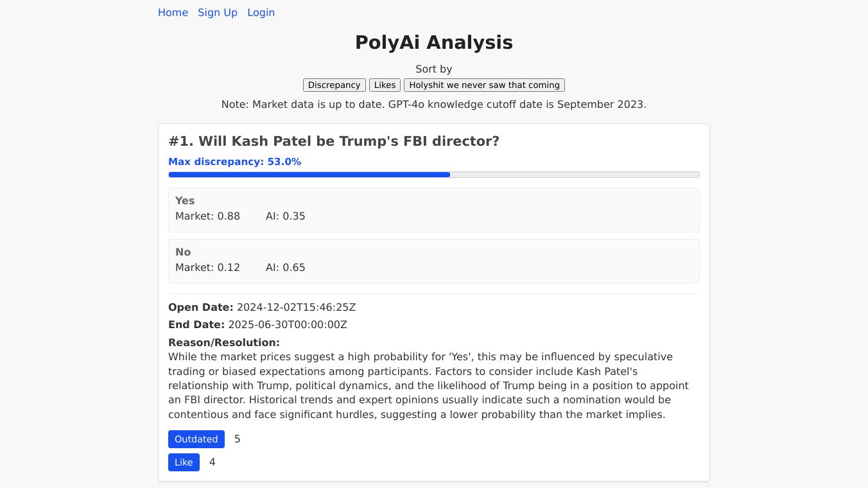The height and width of the screenshot is (488, 868).
Task: Click the Reason/Resolution paragraph text
Action: click(428, 385)
